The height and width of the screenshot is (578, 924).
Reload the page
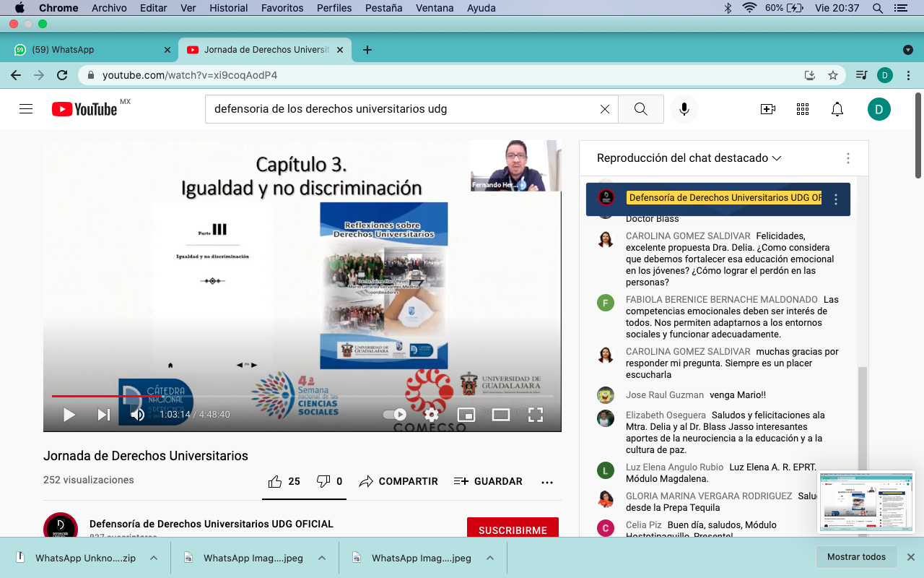tap(62, 75)
